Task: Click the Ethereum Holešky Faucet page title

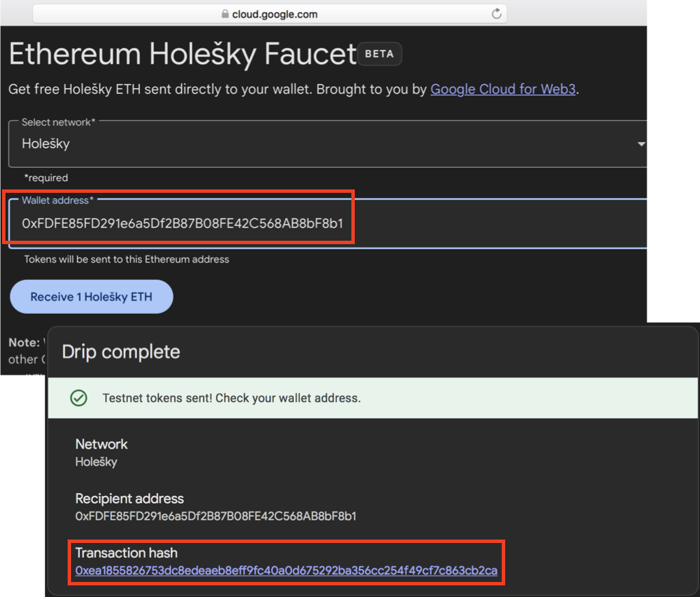Action: click(182, 55)
